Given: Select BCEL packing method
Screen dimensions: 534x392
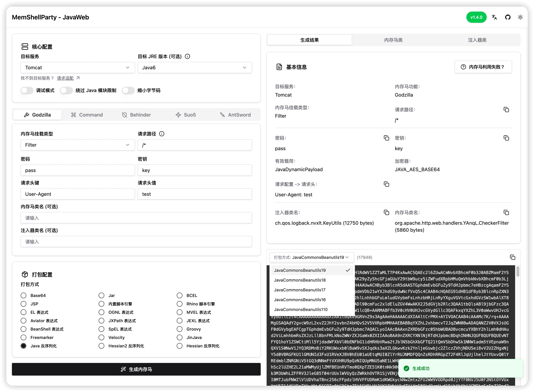Looking at the screenshot, I should [180, 296].
